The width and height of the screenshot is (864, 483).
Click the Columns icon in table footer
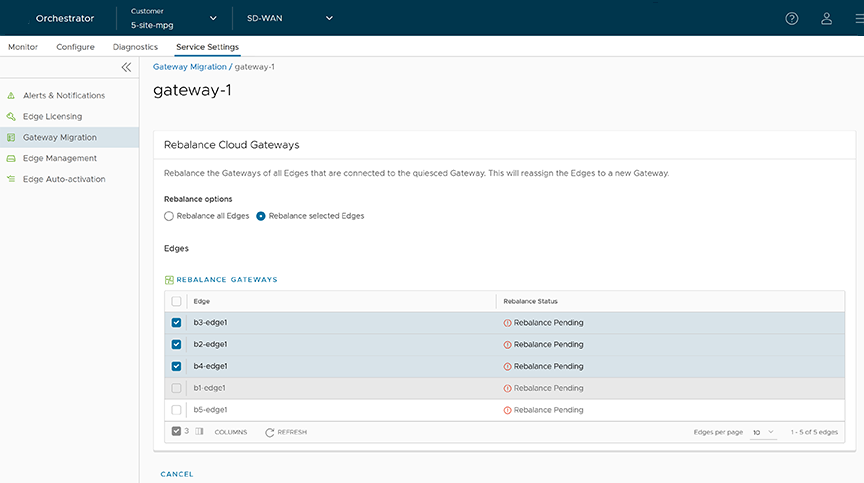pos(199,432)
